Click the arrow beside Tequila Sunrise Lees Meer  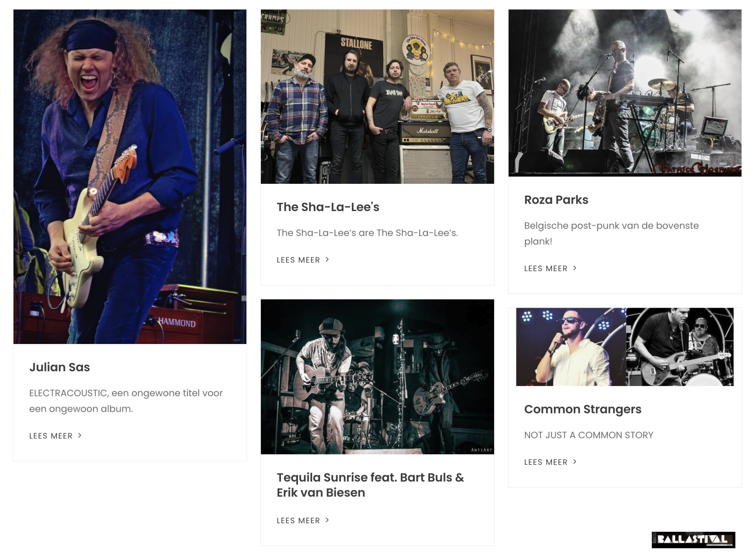(327, 520)
